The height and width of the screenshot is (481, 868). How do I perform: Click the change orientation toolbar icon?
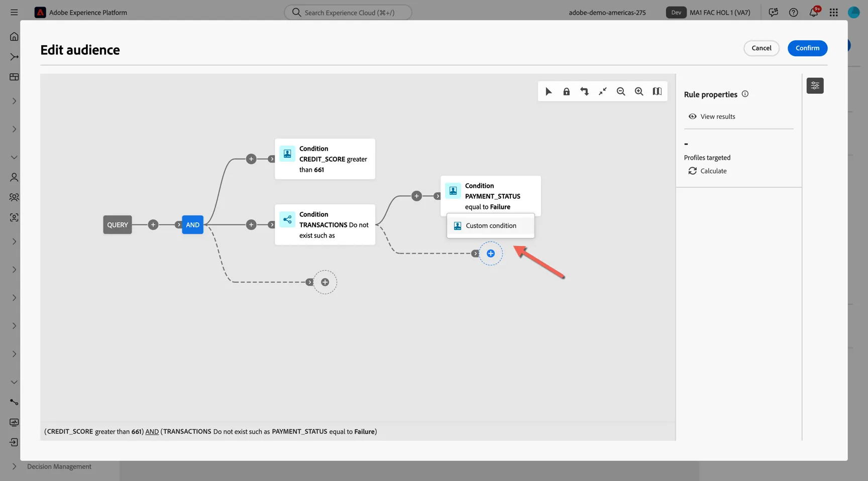click(x=585, y=91)
